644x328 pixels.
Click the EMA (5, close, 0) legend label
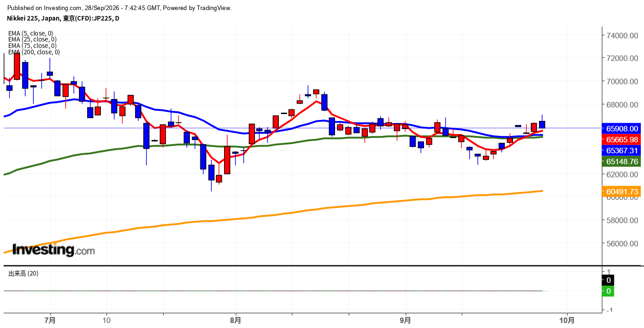31,33
